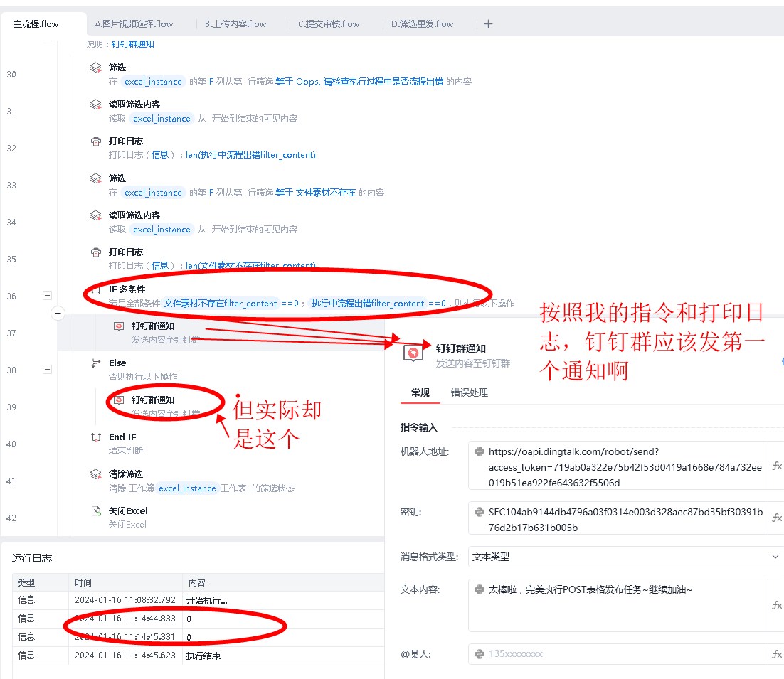Click 类型 column header in 运行日志
The height and width of the screenshot is (679, 784).
pyautogui.click(x=26, y=582)
